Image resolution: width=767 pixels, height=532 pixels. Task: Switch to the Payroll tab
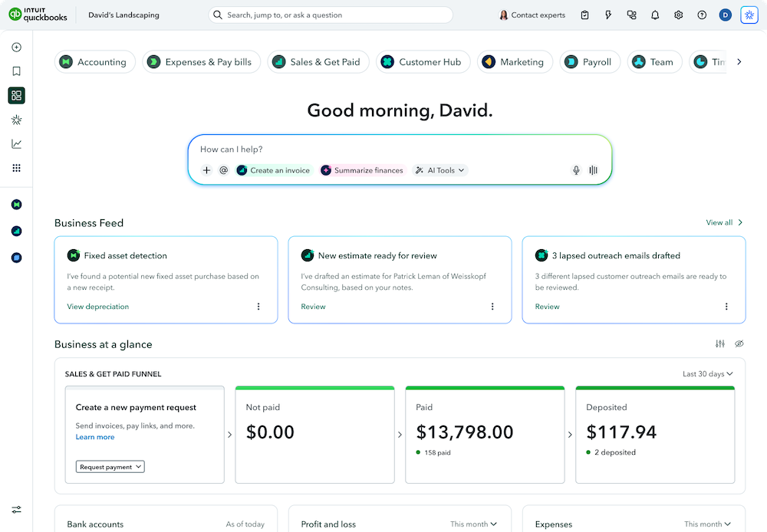tap(590, 61)
